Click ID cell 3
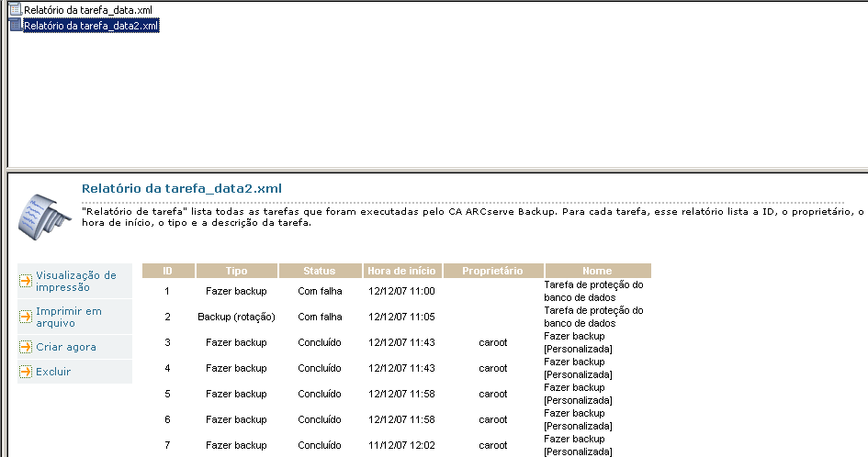868x457 pixels. [167, 342]
